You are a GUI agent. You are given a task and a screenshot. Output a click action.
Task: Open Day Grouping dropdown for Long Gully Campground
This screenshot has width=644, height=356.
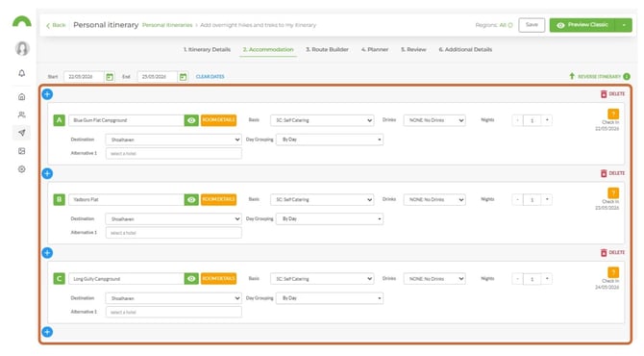[330, 298]
